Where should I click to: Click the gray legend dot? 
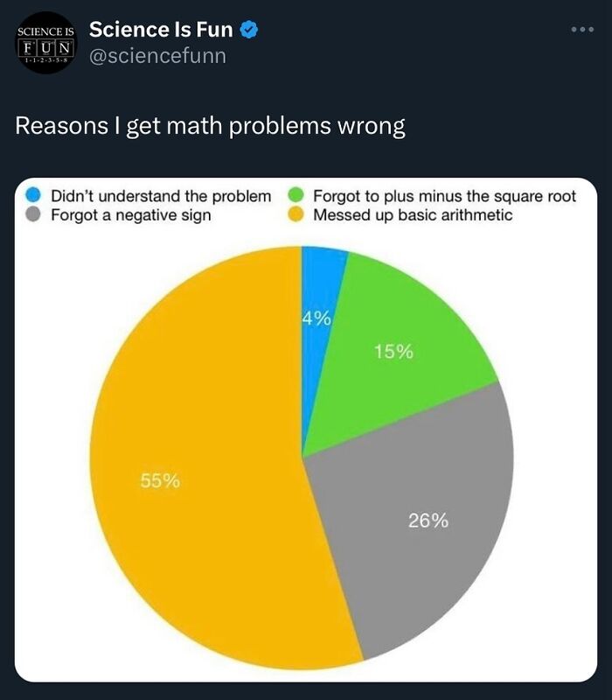pos(33,214)
